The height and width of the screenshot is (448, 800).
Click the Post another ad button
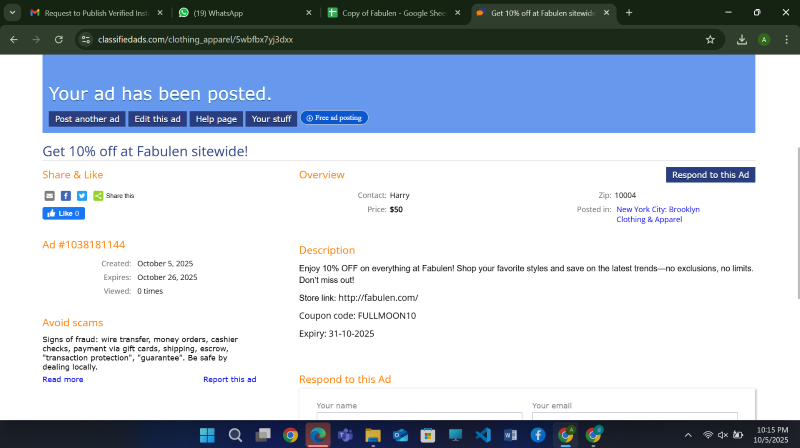[87, 119]
